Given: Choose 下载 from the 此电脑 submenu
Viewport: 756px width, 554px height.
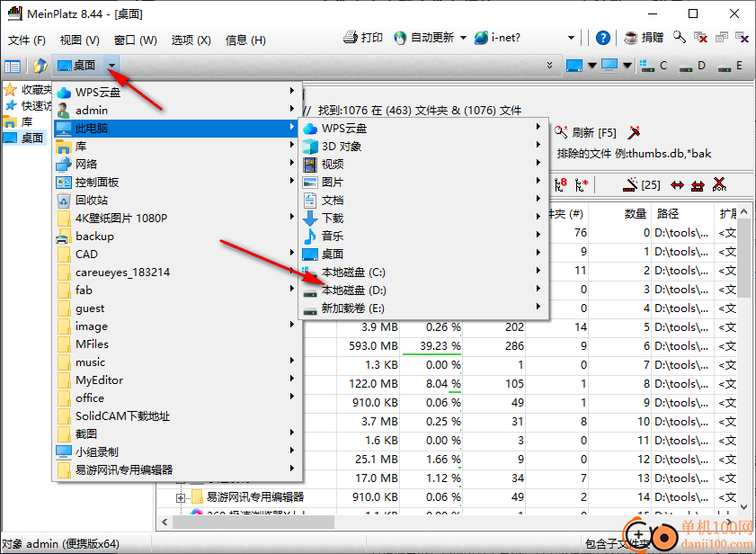Looking at the screenshot, I should [423, 219].
